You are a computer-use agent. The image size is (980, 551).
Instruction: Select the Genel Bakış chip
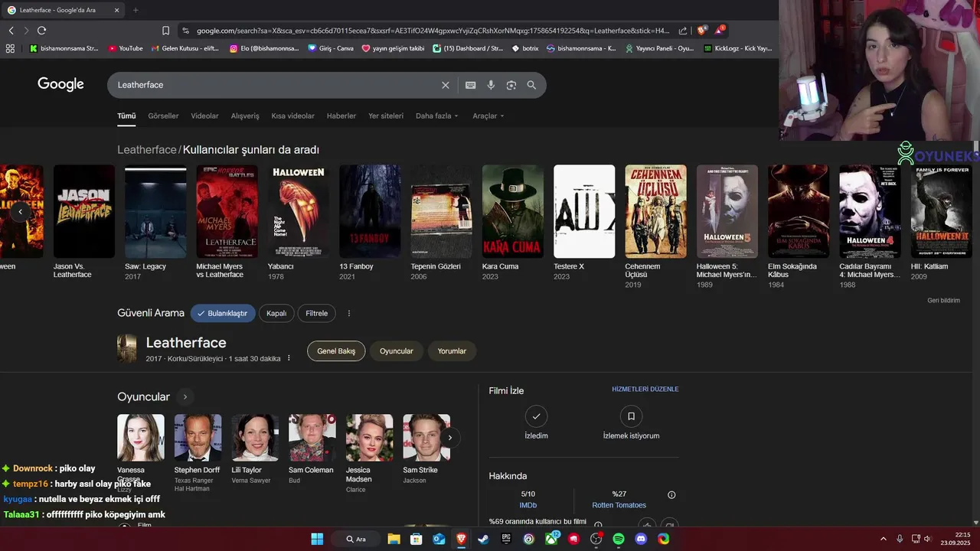[336, 351]
